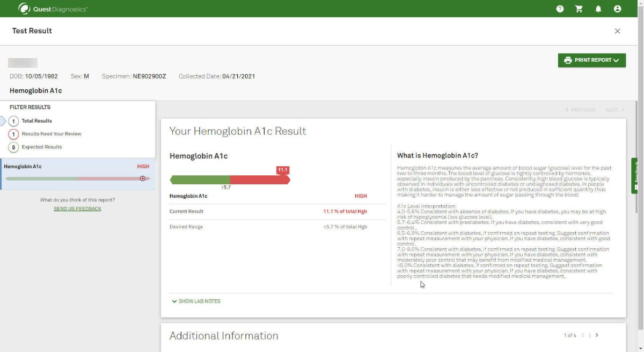Click the sidebar range indicator dot
This screenshot has width=644, height=352.
142,178
